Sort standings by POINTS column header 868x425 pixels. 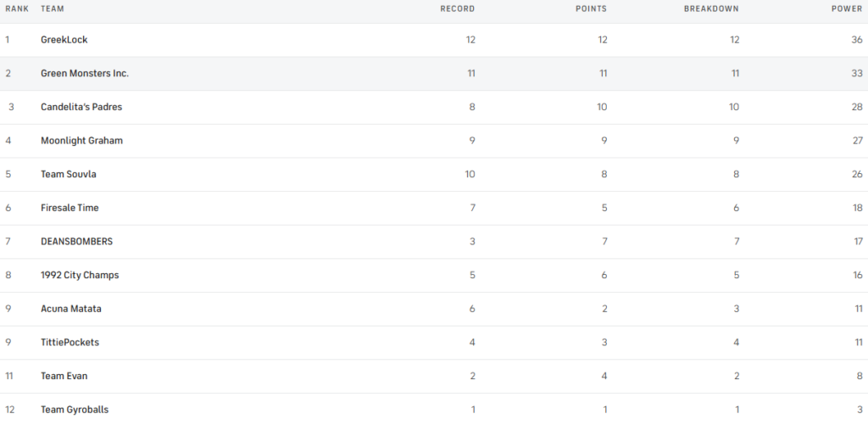click(x=589, y=8)
